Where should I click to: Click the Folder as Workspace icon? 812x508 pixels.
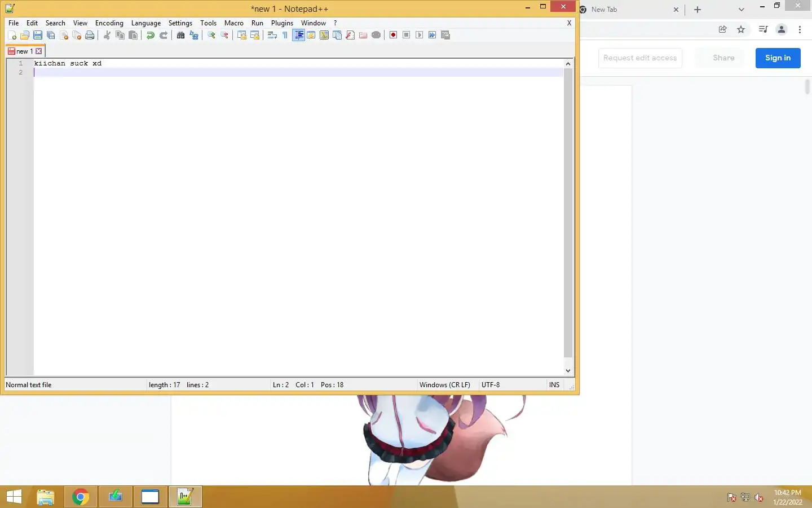point(363,35)
